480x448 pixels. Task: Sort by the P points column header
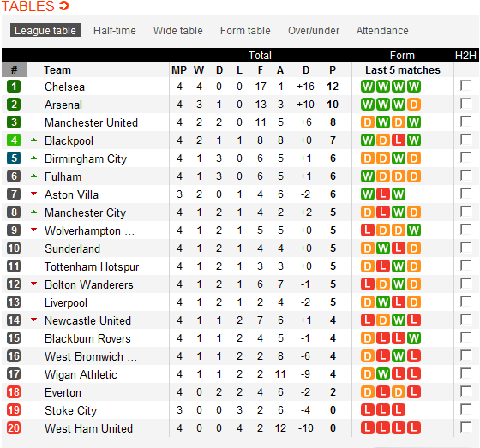click(333, 70)
